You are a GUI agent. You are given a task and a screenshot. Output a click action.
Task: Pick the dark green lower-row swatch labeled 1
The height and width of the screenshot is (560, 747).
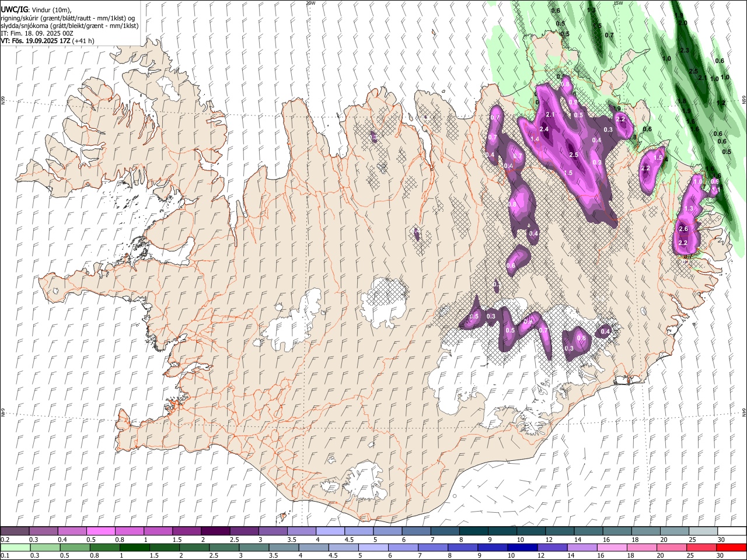click(134, 547)
